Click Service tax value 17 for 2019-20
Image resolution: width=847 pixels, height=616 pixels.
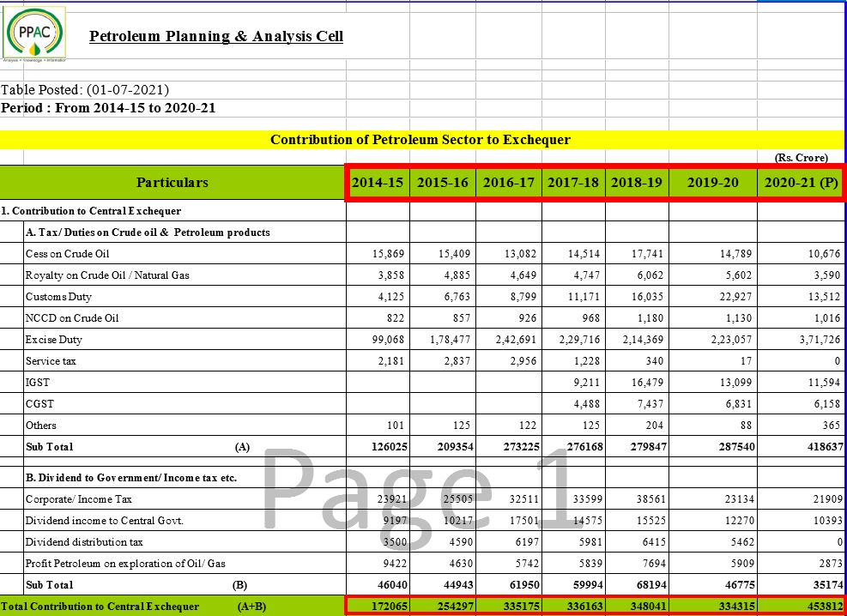pos(746,361)
